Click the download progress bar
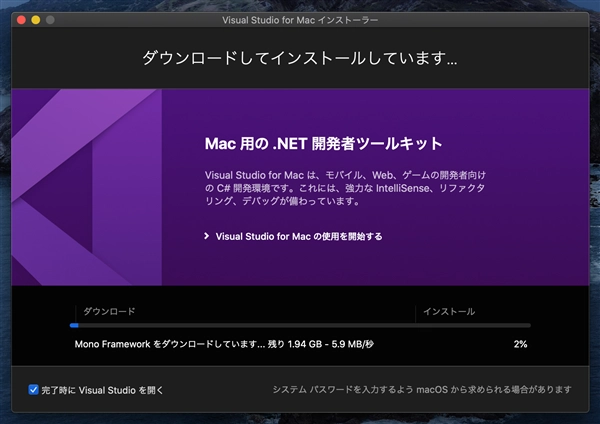The height and width of the screenshot is (424, 600). click(300, 325)
